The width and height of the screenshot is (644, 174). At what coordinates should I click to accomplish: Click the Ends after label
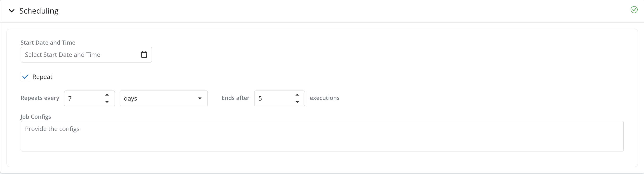(235, 98)
